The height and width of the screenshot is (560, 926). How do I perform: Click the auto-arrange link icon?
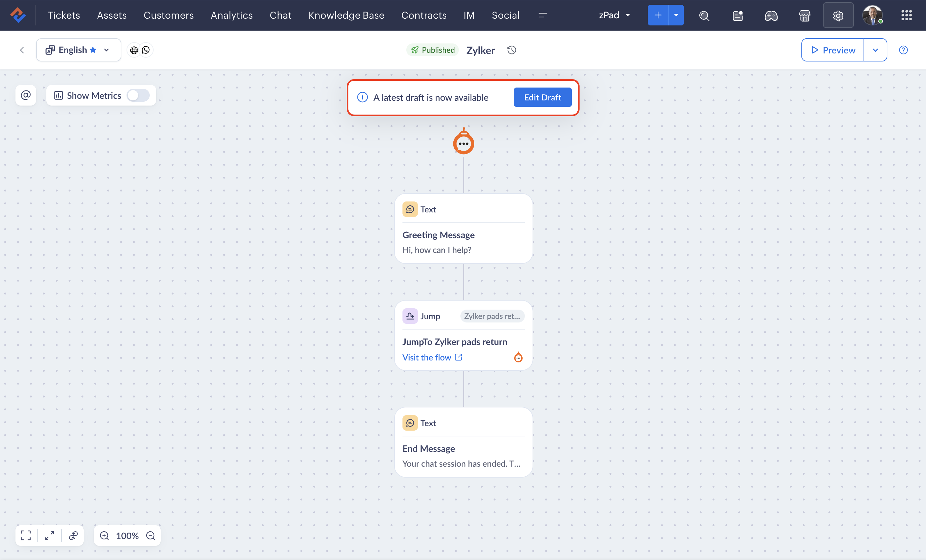(x=73, y=535)
